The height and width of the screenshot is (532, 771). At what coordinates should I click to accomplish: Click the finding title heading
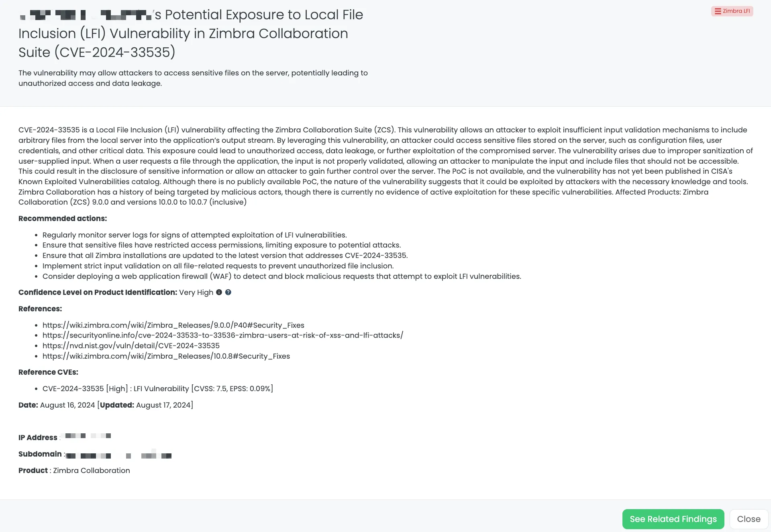[191, 34]
